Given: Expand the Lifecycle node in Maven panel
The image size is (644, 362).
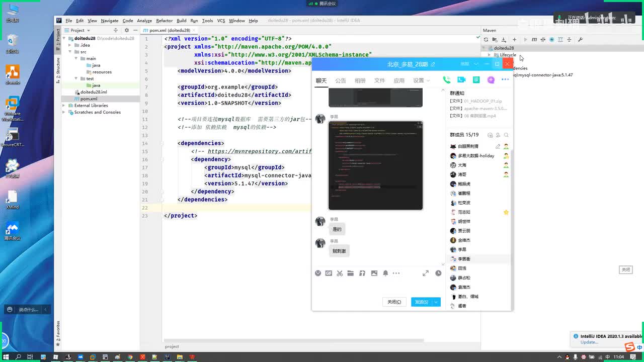Looking at the screenshot, I should pos(490,55).
